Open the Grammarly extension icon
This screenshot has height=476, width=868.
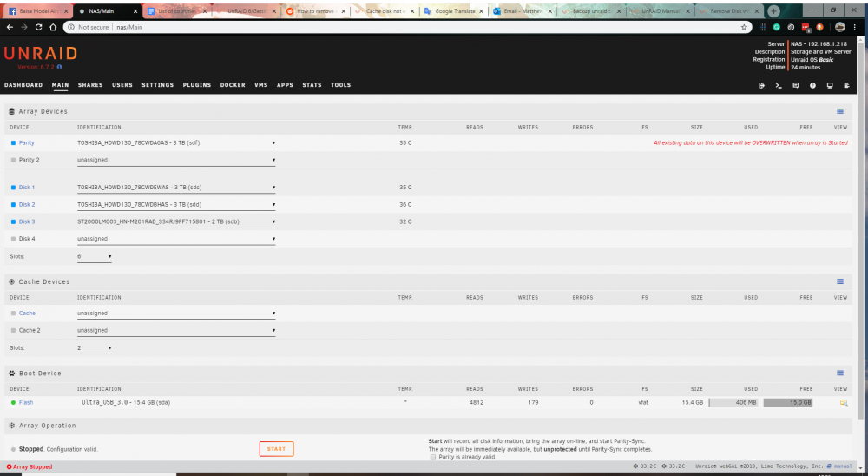777,27
